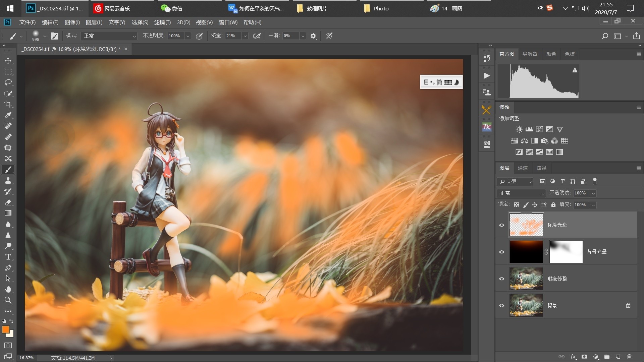This screenshot has height=362, width=644.
Task: Select the Pen tool
Action: point(8,268)
